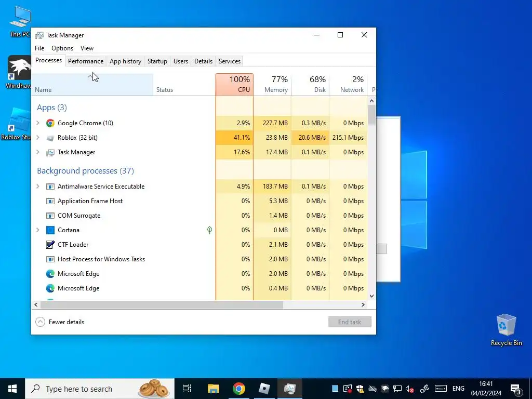
Task: Open File Explorer from the taskbar
Action: click(x=214, y=389)
